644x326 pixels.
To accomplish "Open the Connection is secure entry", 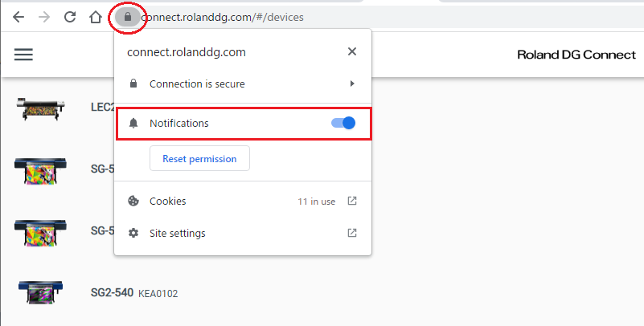I will pos(243,84).
